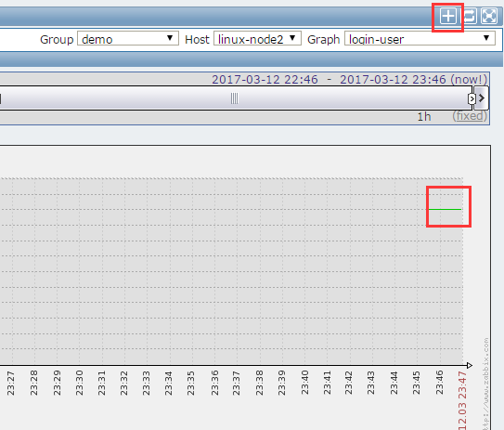Click the fullscreen icon in header
504x430 pixels.
(x=489, y=16)
